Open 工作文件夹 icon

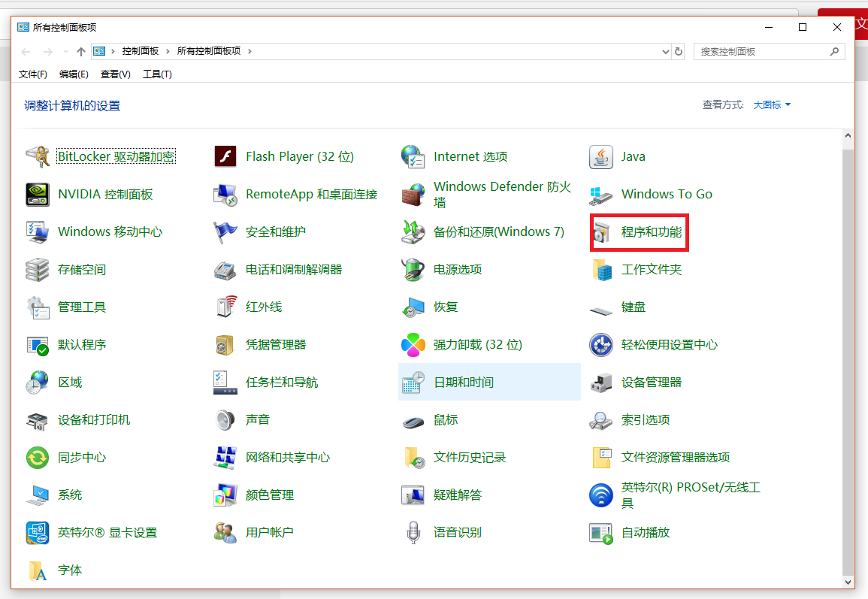[601, 270]
